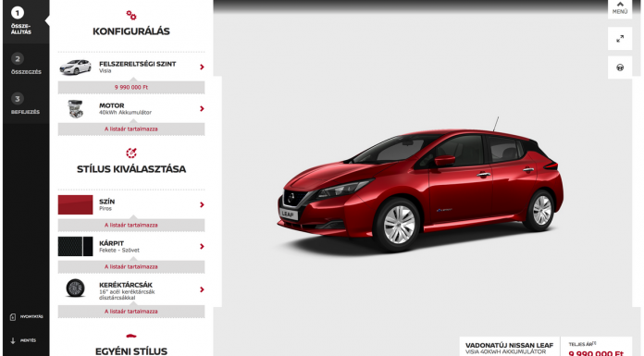644x356 pixels.
Task: Click the steel wheel thumbnail under Keréktárcsák
Action: [75, 288]
